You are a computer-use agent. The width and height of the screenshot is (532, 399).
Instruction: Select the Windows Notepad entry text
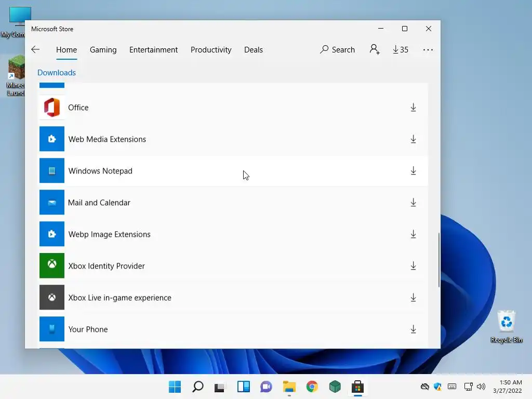(x=100, y=170)
